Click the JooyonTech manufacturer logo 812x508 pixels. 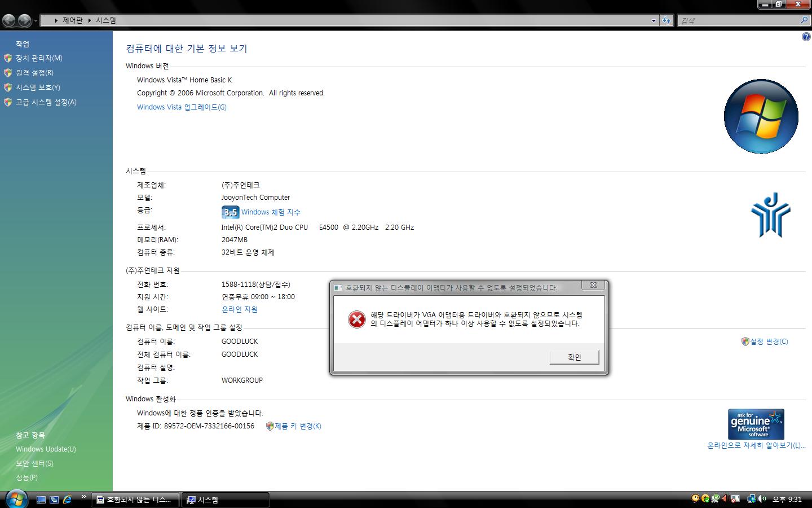click(770, 214)
